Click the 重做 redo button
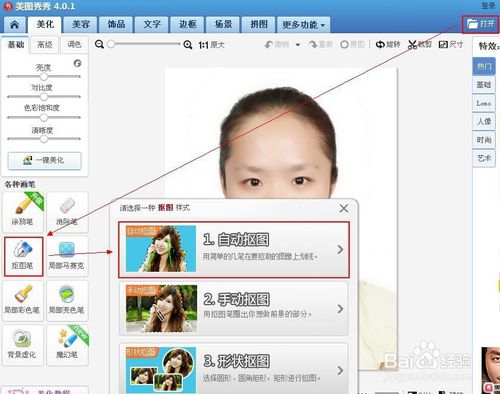500x394 pixels. click(x=321, y=44)
